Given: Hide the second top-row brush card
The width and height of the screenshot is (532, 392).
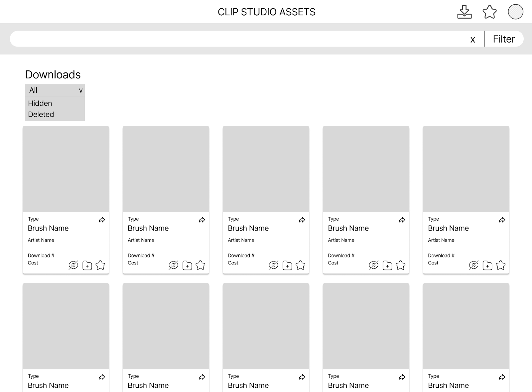Looking at the screenshot, I should 174,265.
